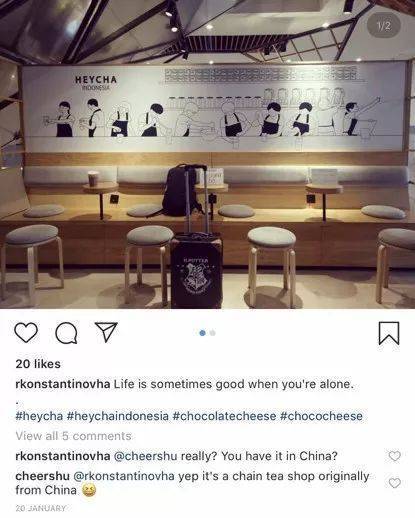Tap the Heycha cafe photo

pyautogui.click(x=207, y=154)
